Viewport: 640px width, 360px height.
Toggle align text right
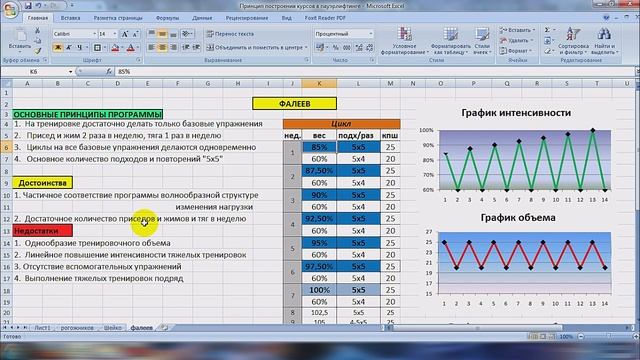coord(173,47)
